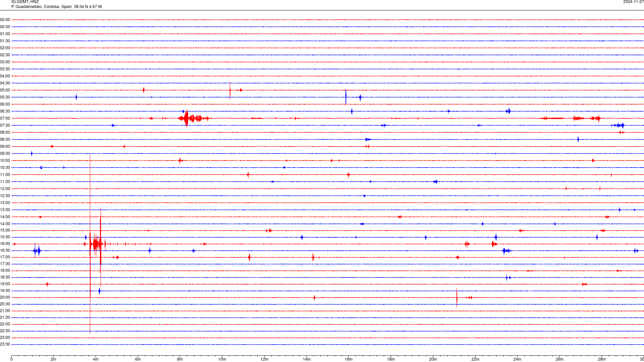The height and width of the screenshot is (362, 644).
Task: Click the 20m tick on time axis
Action: tap(433, 359)
